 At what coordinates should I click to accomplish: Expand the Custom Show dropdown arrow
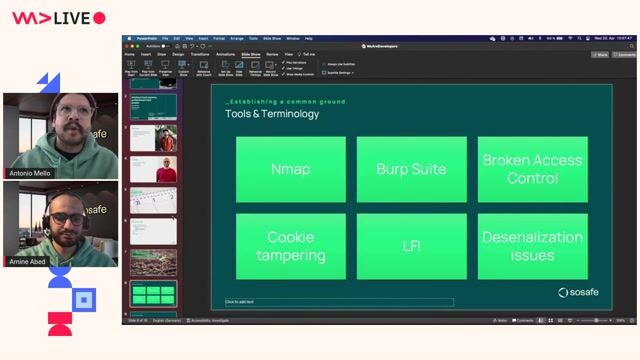pos(189,65)
